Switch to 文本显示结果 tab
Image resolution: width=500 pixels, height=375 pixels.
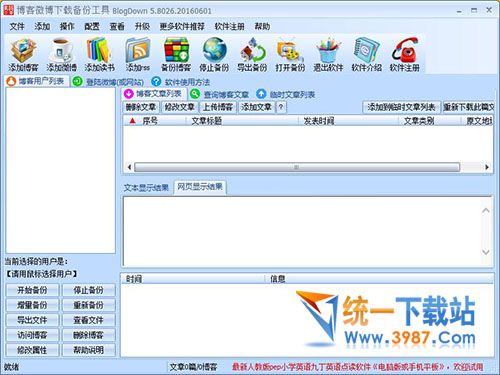pos(146,188)
